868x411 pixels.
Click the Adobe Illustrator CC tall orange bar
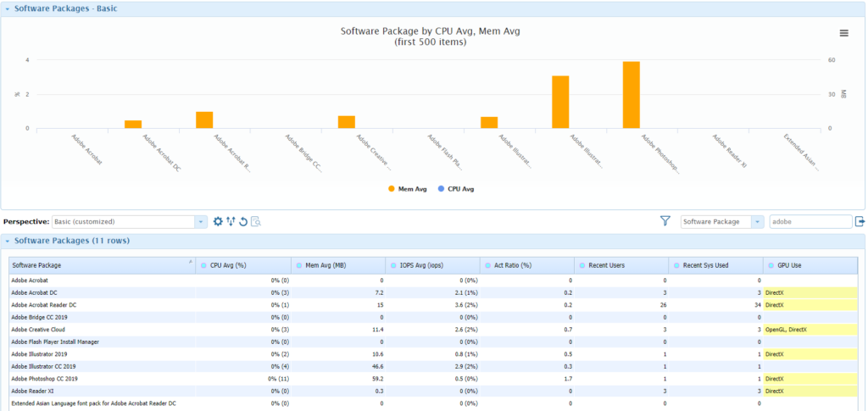[x=560, y=103]
